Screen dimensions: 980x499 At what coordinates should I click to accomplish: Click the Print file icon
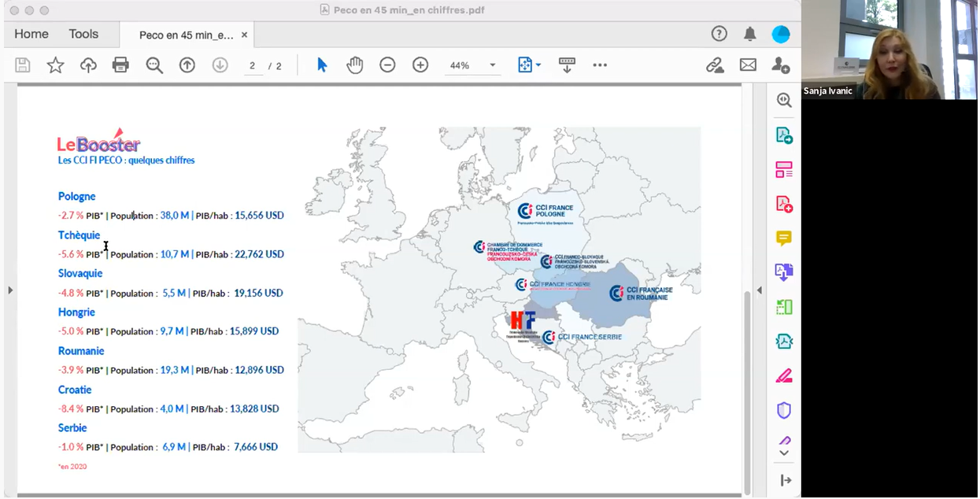[120, 65]
